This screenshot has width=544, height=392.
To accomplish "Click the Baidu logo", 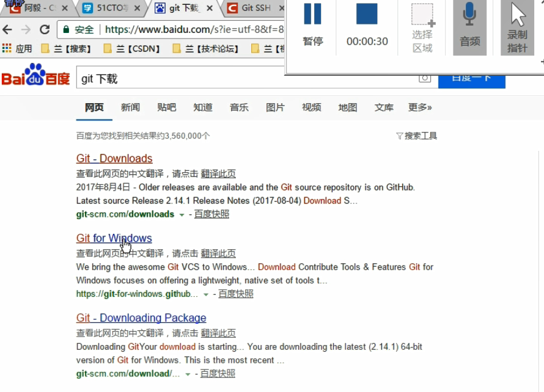I will (x=35, y=75).
